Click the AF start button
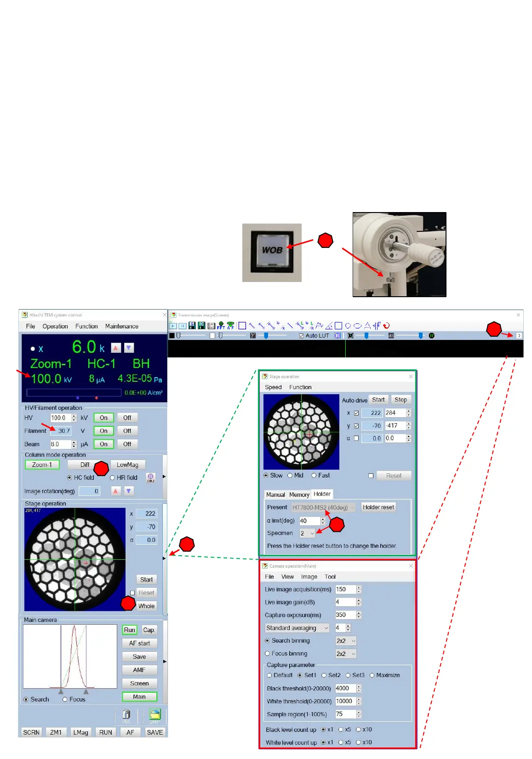This screenshot has height=759, width=532. pos(139,643)
